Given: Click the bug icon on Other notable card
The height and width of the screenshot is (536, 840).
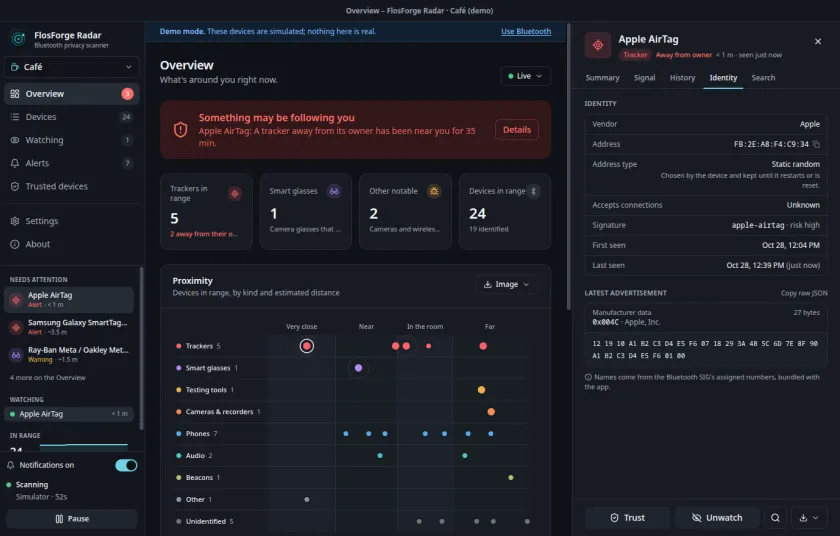Looking at the screenshot, I should [434, 191].
